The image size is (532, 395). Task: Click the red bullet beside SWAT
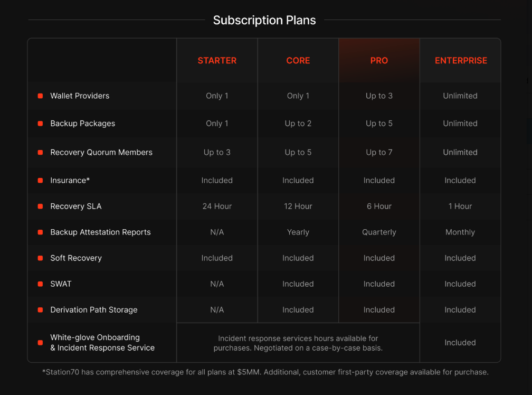[x=40, y=284]
